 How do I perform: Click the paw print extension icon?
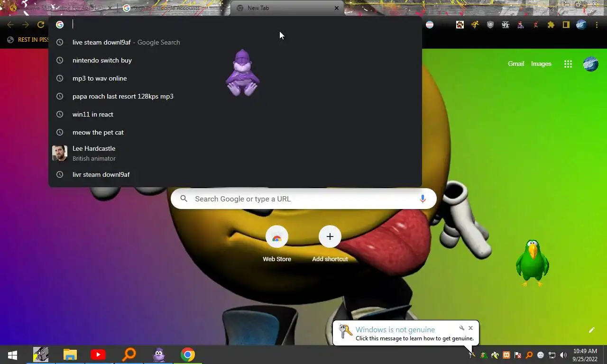[x=460, y=25]
